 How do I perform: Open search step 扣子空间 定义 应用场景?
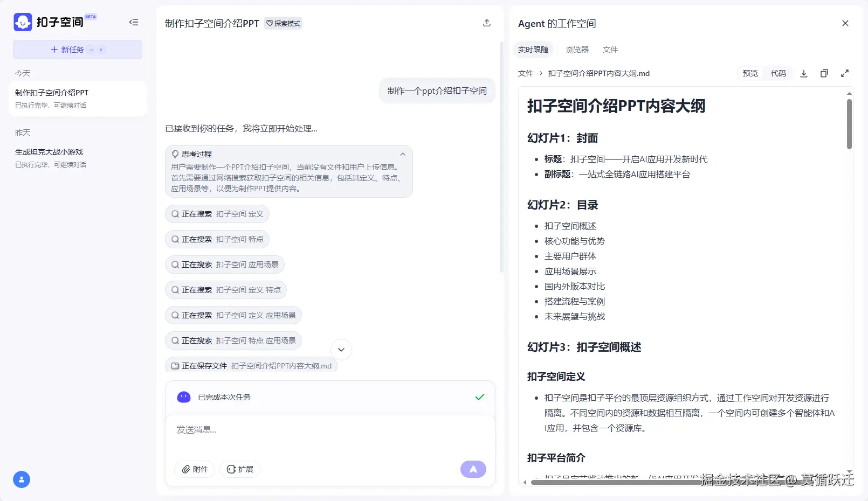pyautogui.click(x=233, y=315)
